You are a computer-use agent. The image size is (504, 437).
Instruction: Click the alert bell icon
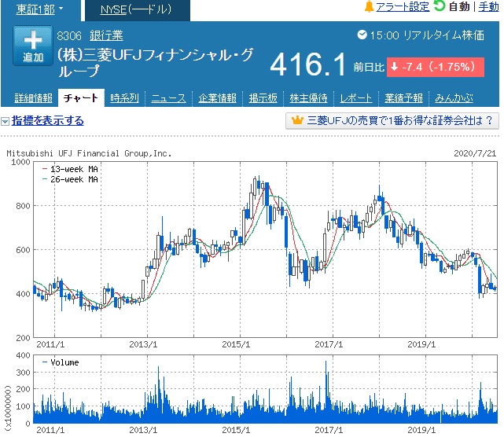coord(369,7)
